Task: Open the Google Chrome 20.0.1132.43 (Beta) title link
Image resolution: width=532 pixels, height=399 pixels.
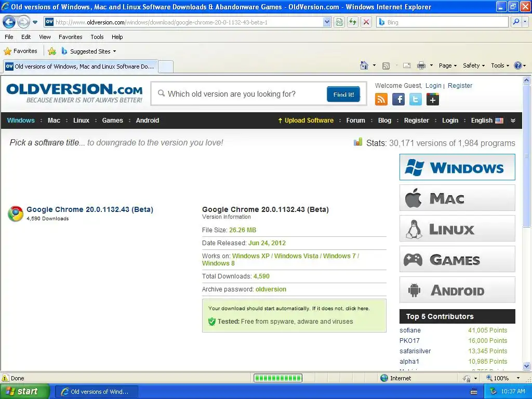Action: [90, 209]
